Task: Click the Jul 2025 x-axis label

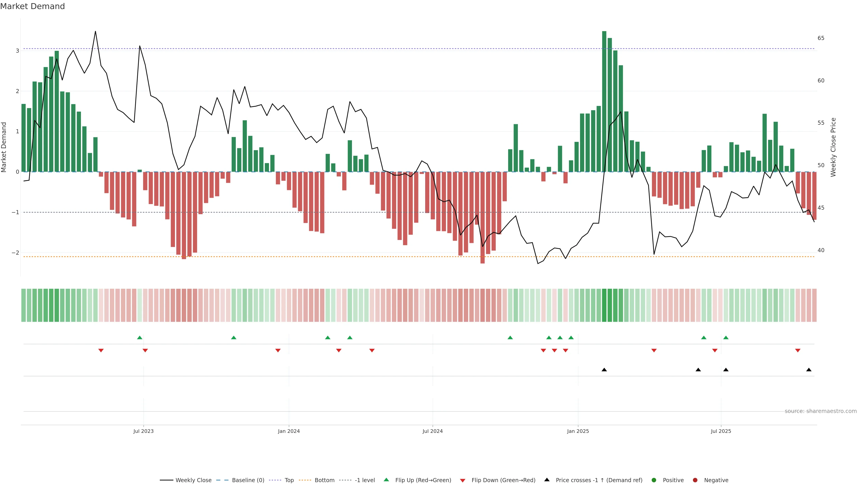Action: coord(721,432)
